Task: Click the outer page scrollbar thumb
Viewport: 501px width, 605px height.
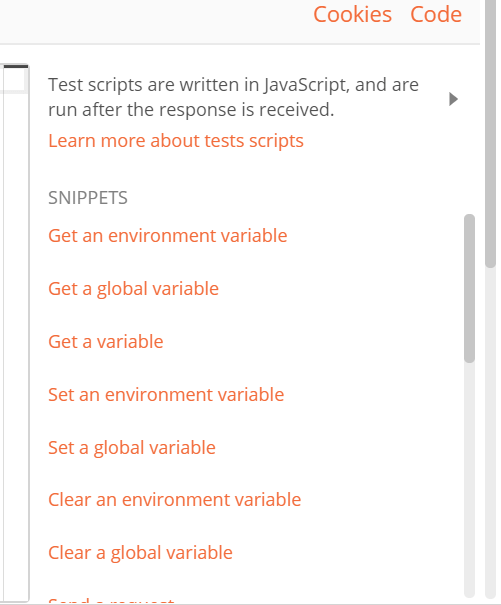Action: pos(490,133)
